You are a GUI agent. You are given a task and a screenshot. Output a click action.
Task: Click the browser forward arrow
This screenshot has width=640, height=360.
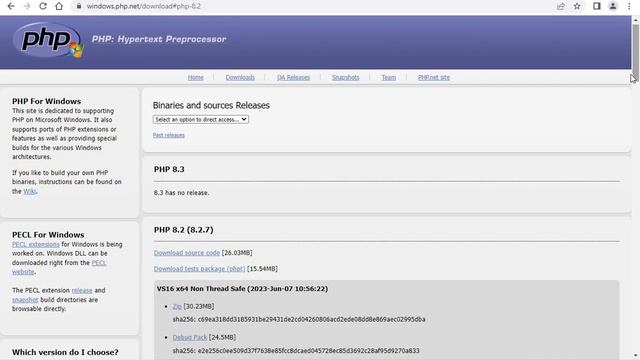[27, 6]
